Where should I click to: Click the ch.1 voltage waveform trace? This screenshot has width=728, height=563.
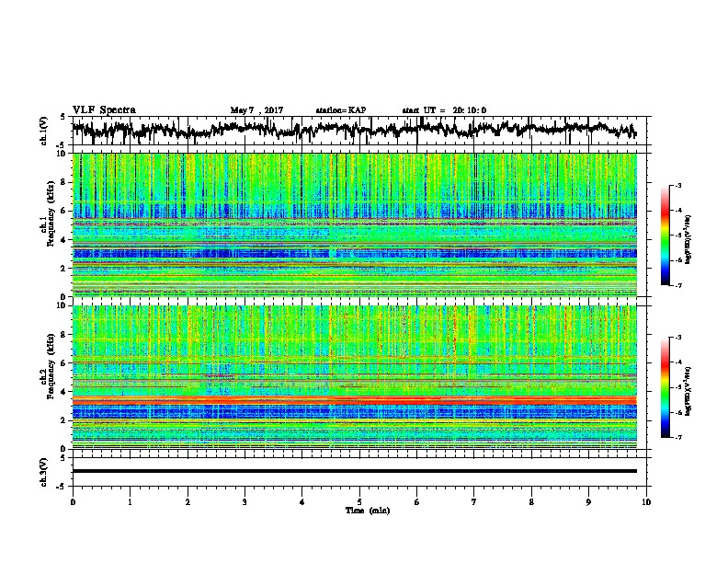coord(354,130)
